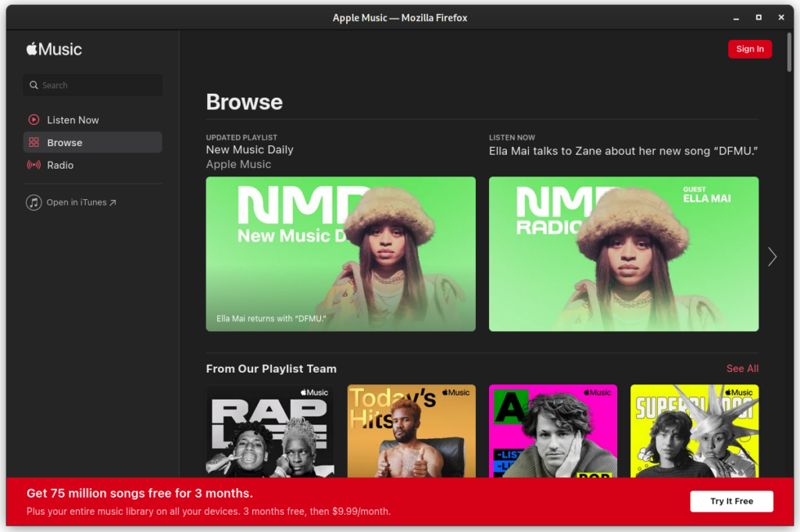Click the Apple Music logo
800x532 pixels.
pos(54,49)
